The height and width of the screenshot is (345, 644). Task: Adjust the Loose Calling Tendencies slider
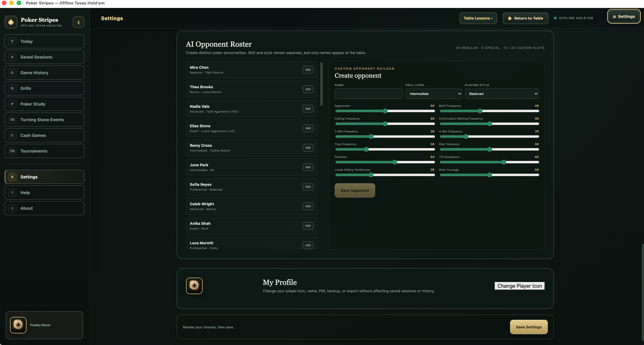(x=385, y=175)
